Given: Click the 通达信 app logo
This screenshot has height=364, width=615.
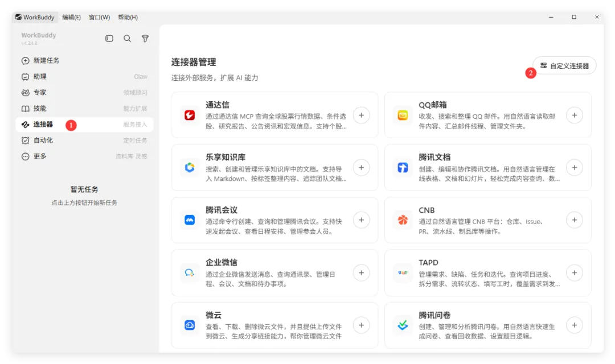Looking at the screenshot, I should pos(190,115).
